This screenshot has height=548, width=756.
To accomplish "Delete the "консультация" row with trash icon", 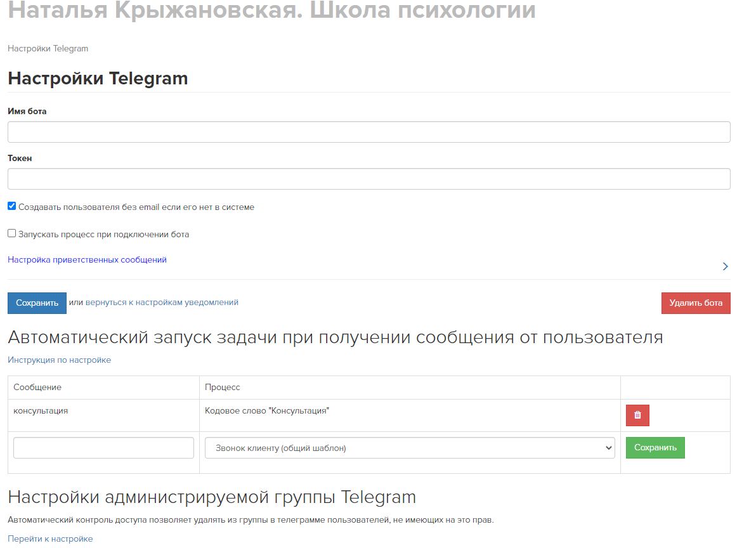I will [637, 415].
